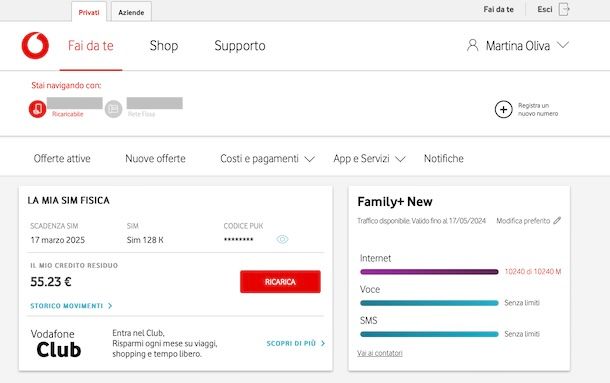Click the 55.23 € credit amount
This screenshot has height=383, width=610.
[x=51, y=281]
